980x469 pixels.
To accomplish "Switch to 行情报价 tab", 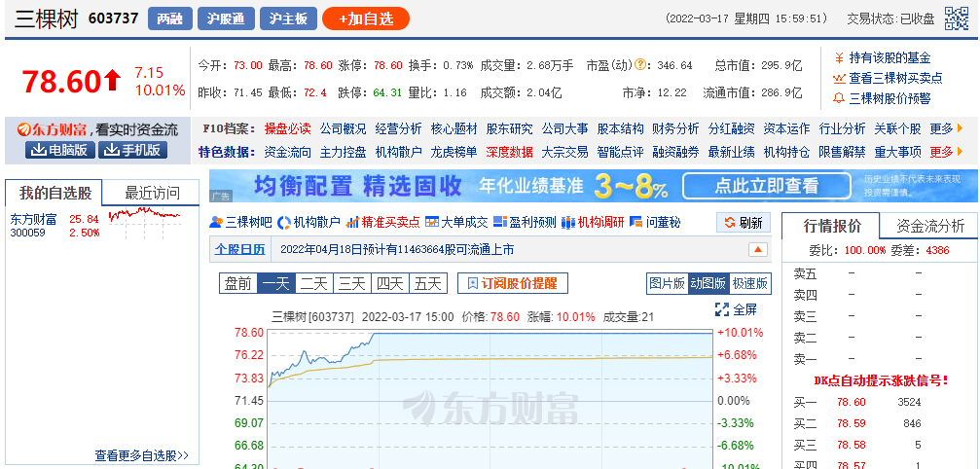I will click(x=831, y=226).
